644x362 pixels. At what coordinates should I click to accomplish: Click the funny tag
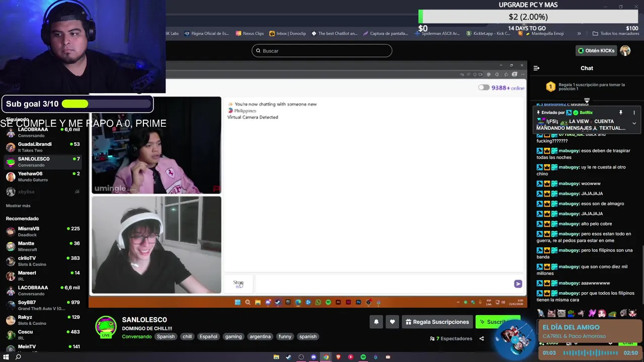(x=285, y=336)
